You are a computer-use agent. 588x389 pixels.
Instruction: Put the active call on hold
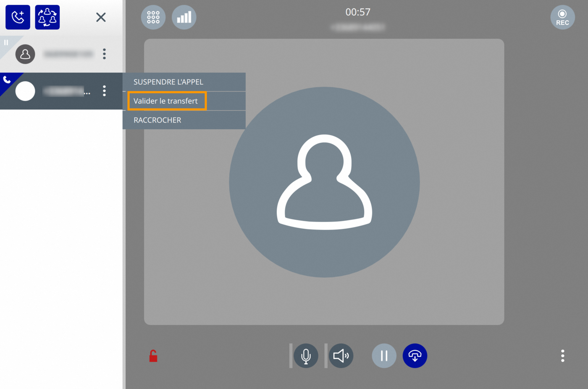click(383, 355)
